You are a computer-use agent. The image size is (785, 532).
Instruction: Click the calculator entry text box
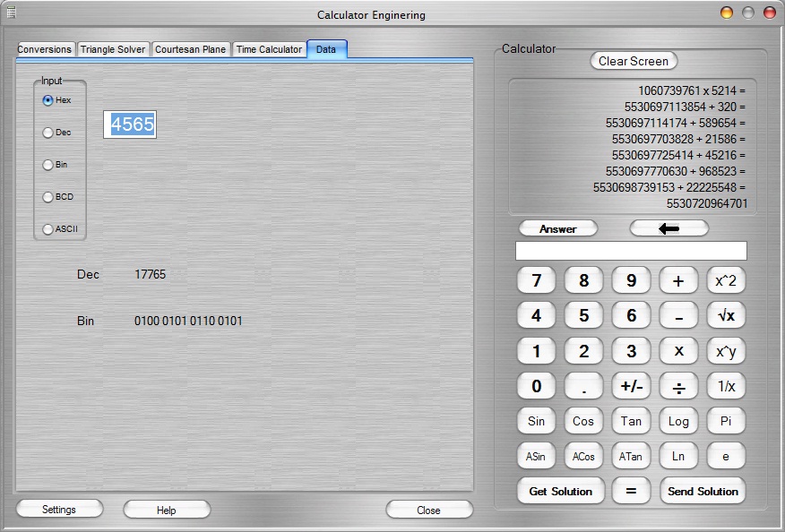631,251
